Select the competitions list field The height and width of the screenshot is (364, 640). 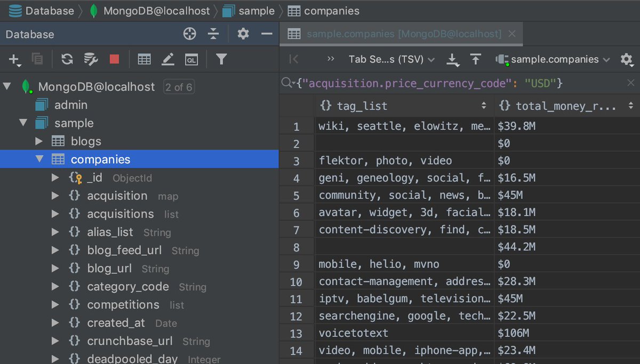click(x=123, y=304)
